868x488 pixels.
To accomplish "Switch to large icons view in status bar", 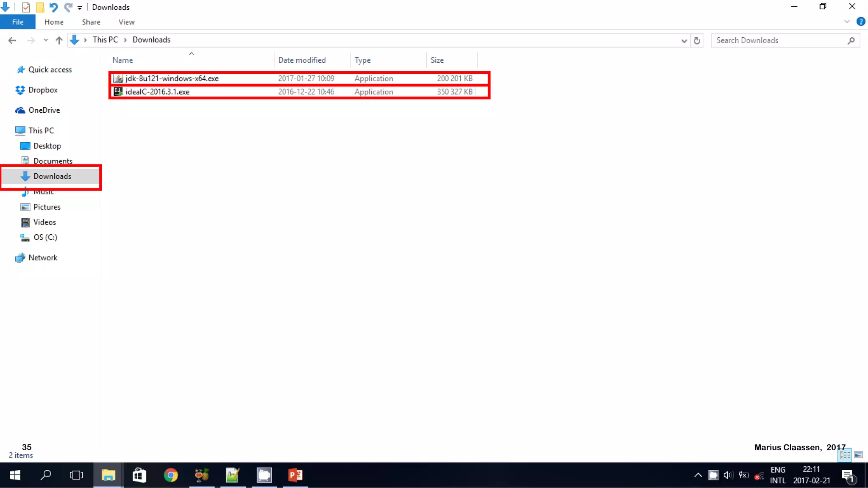I will pyautogui.click(x=858, y=455).
